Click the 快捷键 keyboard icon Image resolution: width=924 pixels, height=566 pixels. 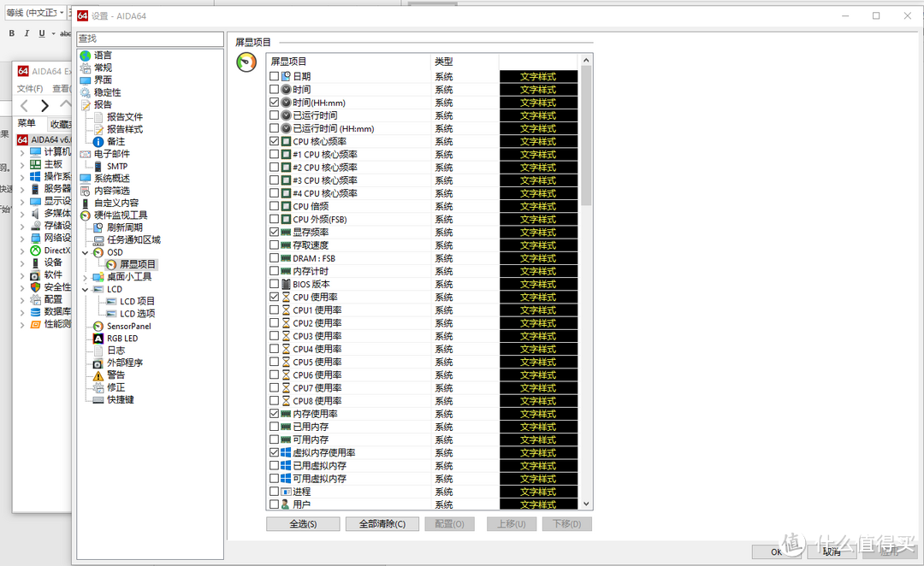pyautogui.click(x=98, y=400)
